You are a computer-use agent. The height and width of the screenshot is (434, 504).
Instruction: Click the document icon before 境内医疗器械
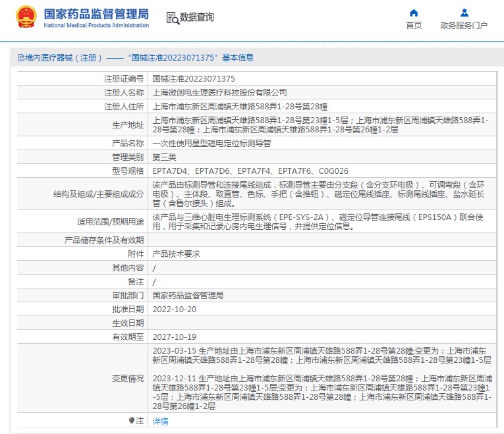coord(21,58)
